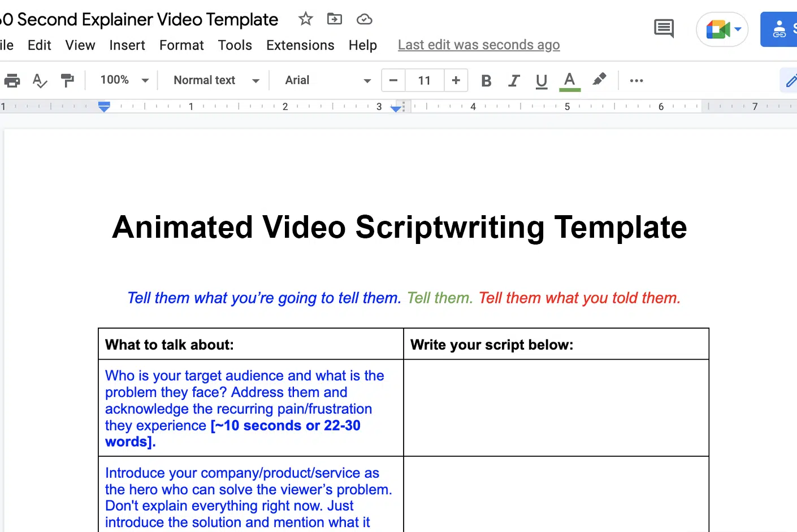Screen dimensions: 797x532
Task: Select the Paint format tool
Action: 67,80
